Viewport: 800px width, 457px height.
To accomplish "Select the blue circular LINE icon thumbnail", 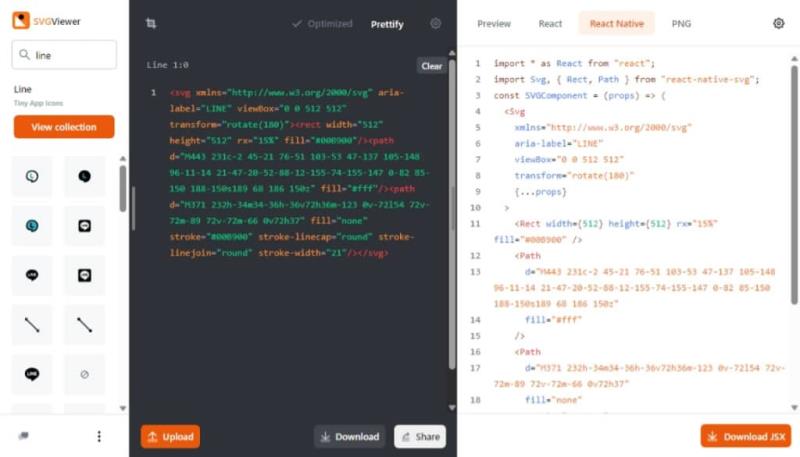I will pyautogui.click(x=32, y=225).
